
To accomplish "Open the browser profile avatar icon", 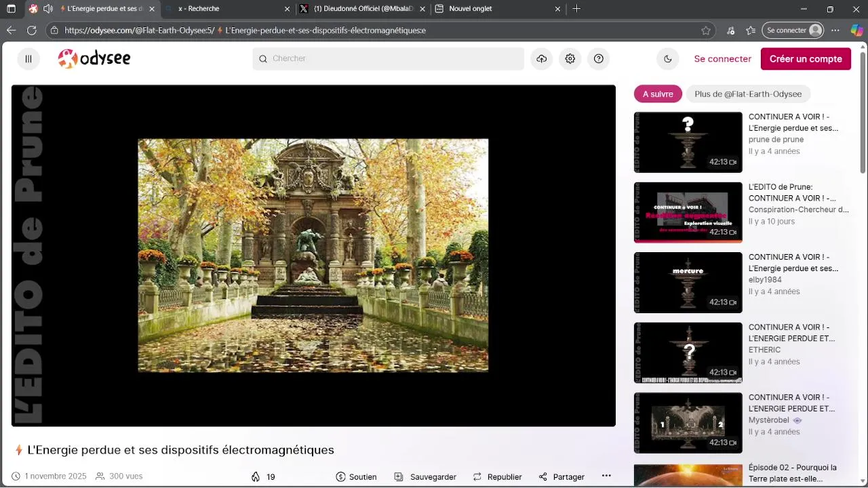I will [815, 30].
